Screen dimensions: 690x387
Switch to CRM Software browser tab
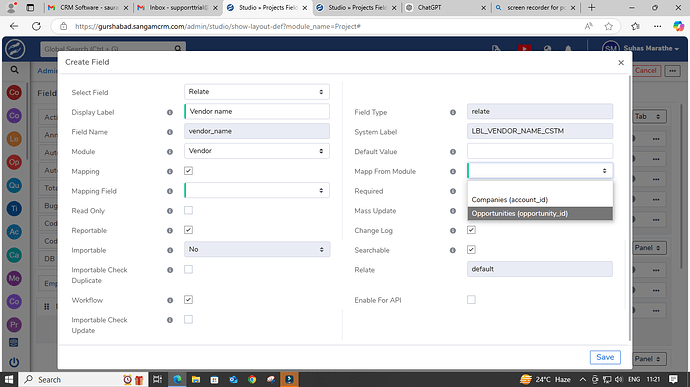click(88, 7)
